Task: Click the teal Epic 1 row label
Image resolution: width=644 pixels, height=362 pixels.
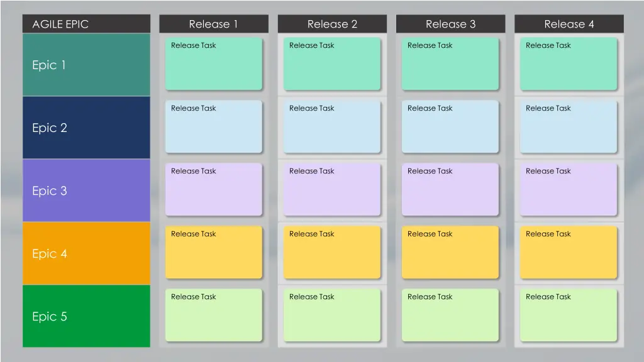Action: (x=86, y=65)
